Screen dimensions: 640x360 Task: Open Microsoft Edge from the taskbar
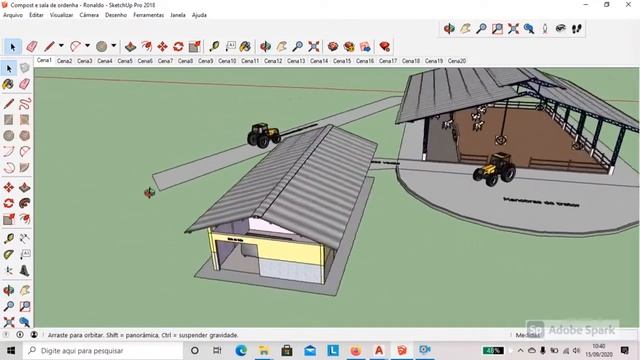coord(241,351)
